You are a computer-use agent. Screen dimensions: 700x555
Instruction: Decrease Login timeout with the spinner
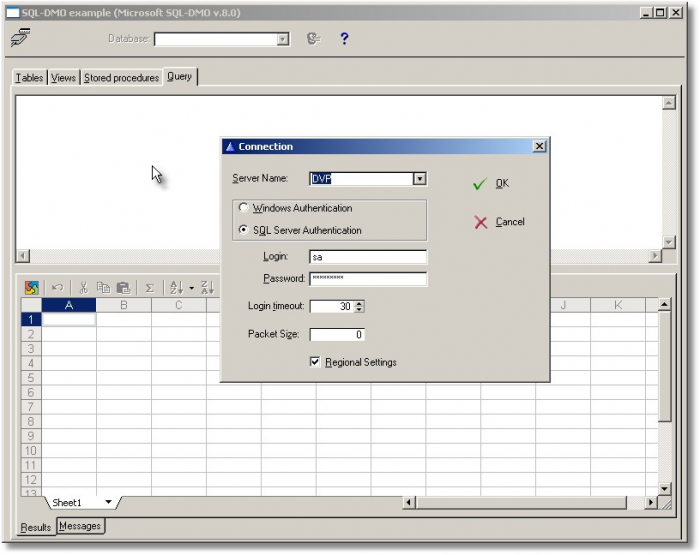[x=359, y=309]
